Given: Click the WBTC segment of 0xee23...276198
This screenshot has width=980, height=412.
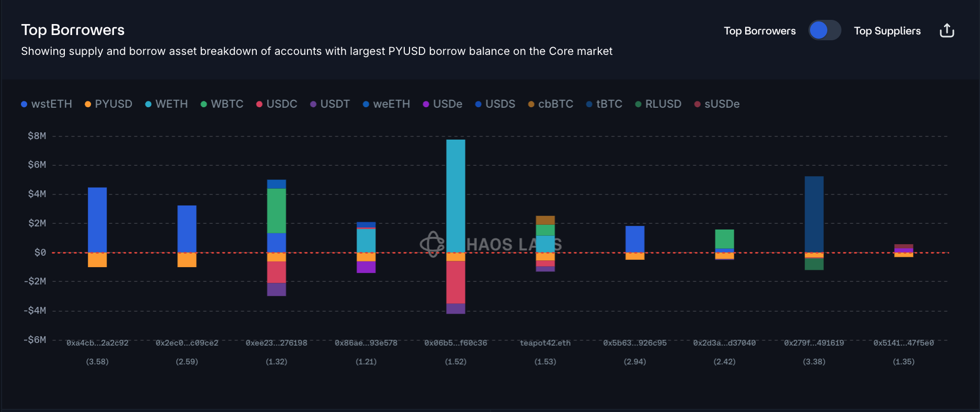Looking at the screenshot, I should coord(276,211).
